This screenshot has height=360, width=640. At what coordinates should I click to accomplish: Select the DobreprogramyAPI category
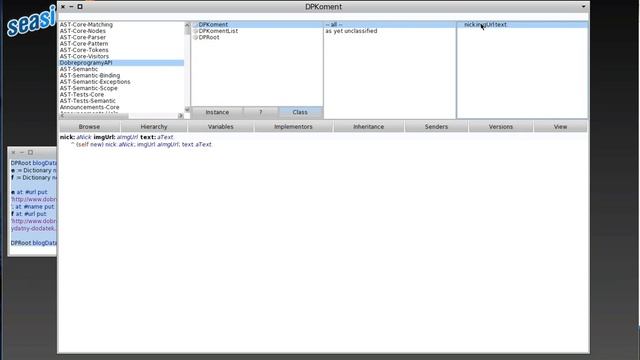tap(122, 63)
